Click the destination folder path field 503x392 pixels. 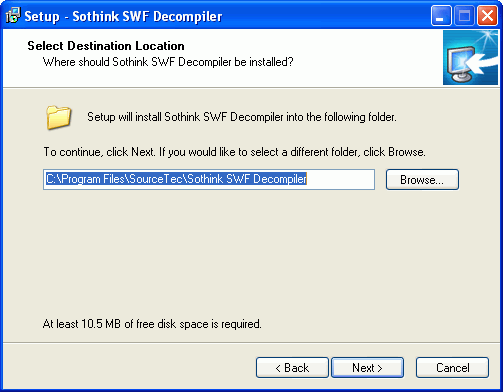coord(209,179)
